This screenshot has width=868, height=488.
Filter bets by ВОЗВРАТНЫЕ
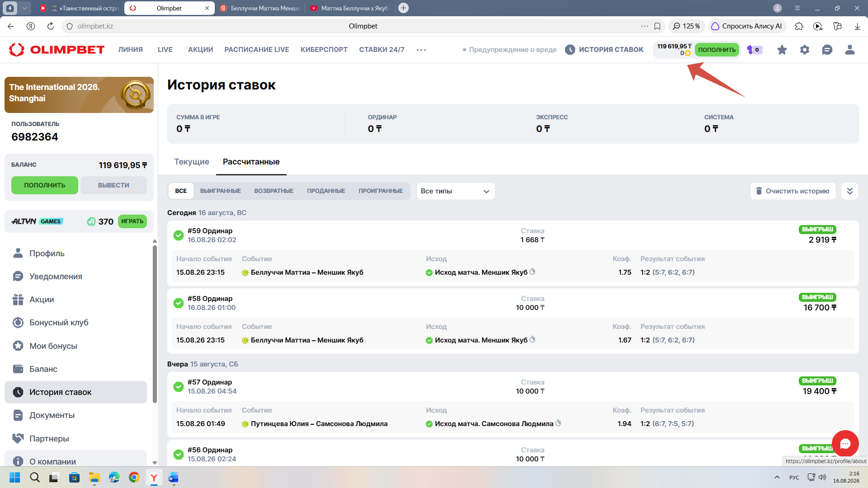coord(274,191)
